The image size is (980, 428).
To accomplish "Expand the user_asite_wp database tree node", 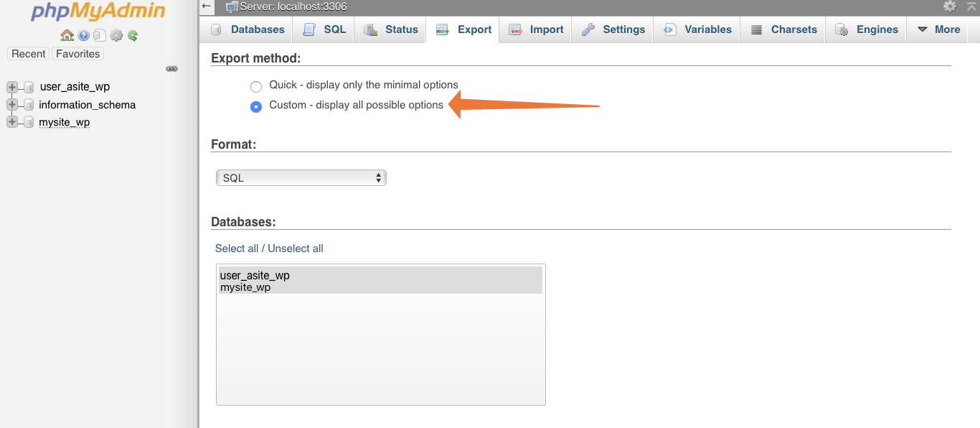I will (x=11, y=87).
